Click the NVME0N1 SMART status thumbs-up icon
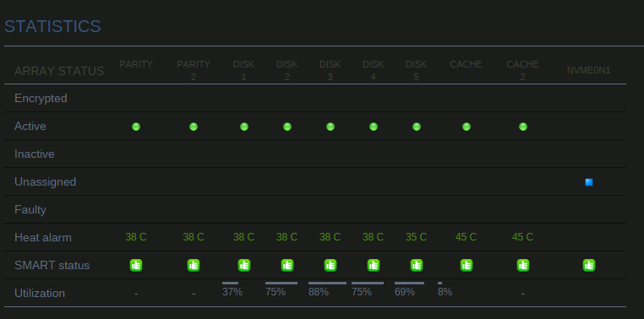The height and width of the screenshot is (319, 644). pos(589,265)
